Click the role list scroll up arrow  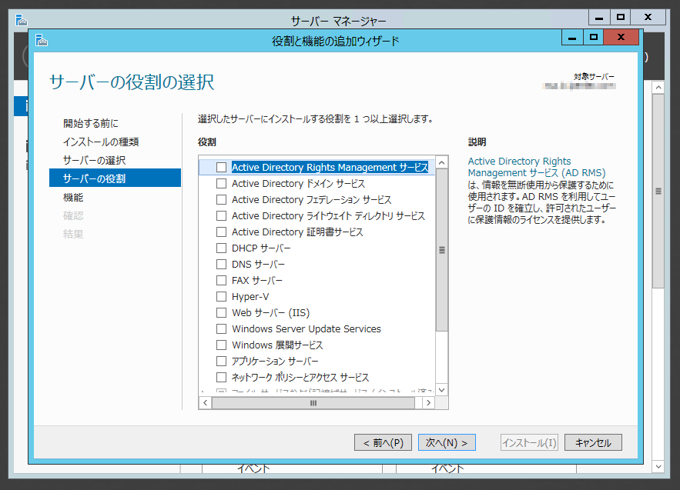441,163
